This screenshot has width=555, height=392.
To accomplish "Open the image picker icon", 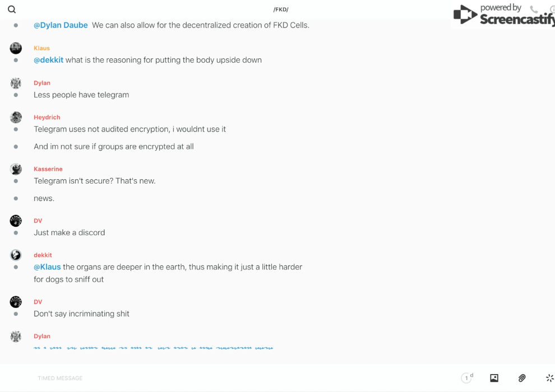I will (494, 378).
